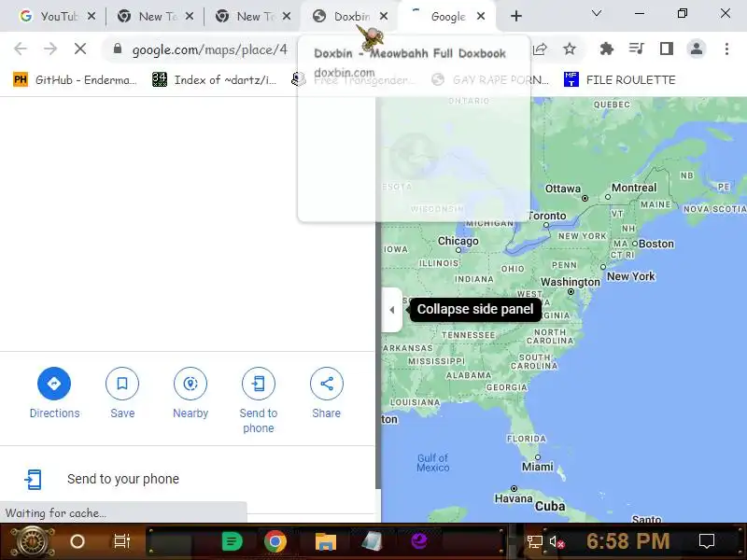Open network status in system tray

[x=534, y=541]
